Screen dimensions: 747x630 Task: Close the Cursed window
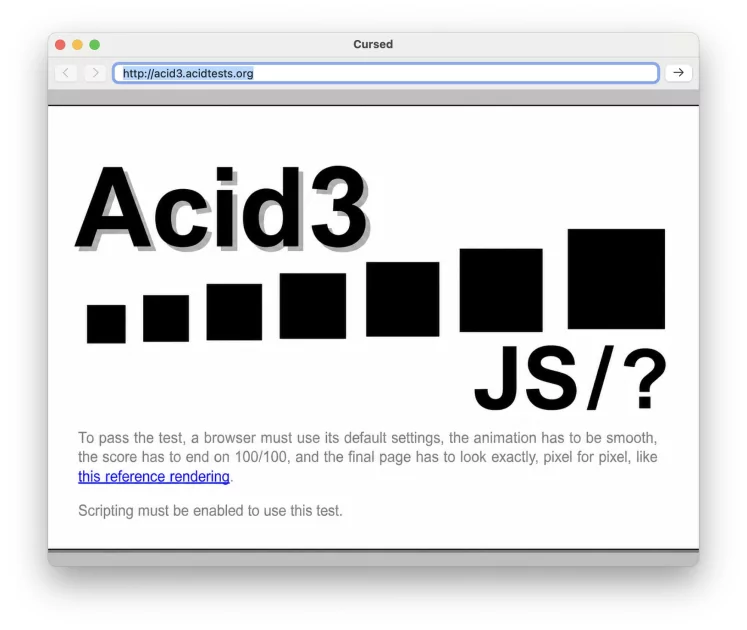click(x=61, y=44)
